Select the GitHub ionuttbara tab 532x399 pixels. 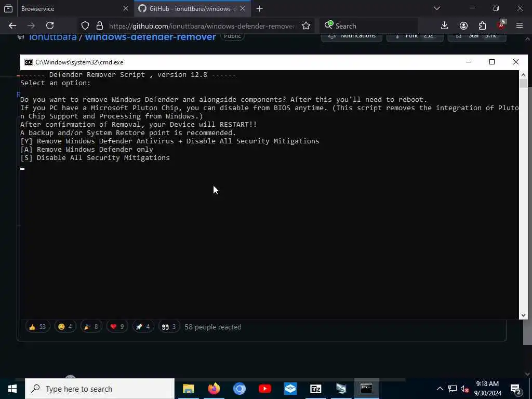coord(192,8)
